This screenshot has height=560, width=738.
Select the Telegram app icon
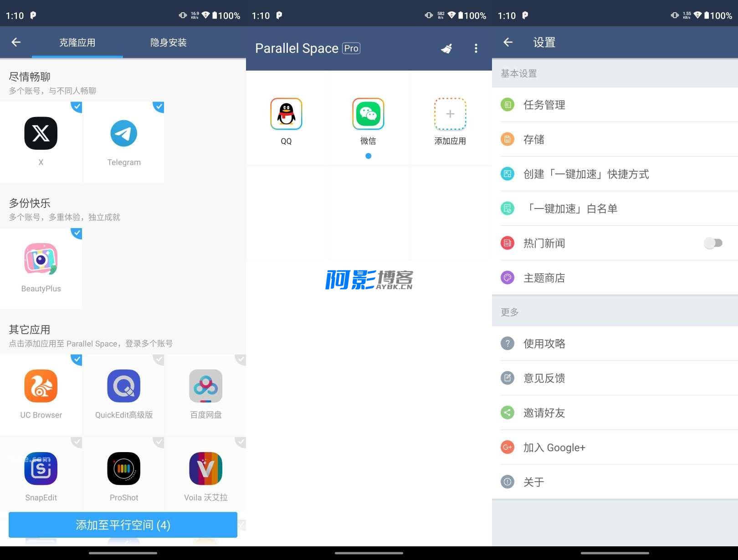(x=123, y=133)
